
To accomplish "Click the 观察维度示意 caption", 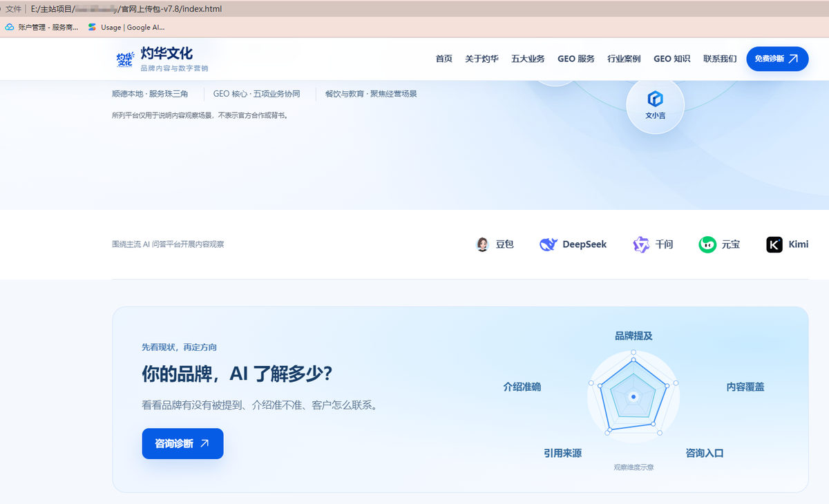I will pos(633,467).
